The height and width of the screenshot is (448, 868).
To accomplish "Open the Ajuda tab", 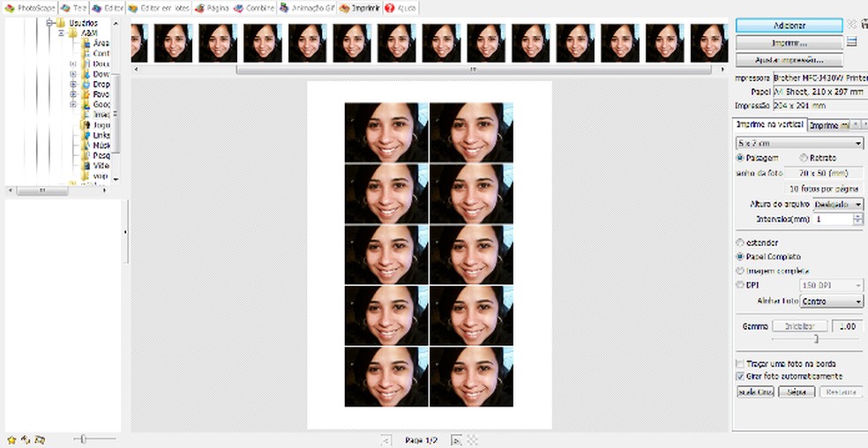I will pyautogui.click(x=401, y=8).
